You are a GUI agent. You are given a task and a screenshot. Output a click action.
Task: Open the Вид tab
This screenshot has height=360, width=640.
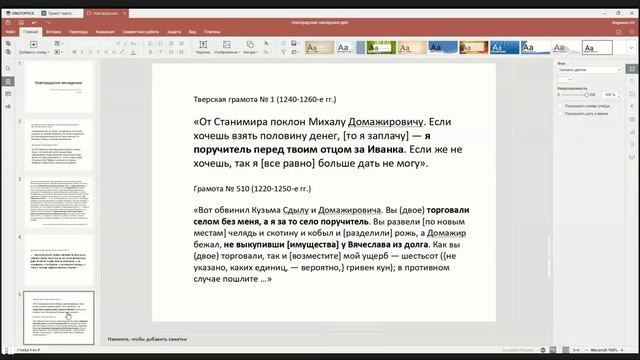point(192,32)
